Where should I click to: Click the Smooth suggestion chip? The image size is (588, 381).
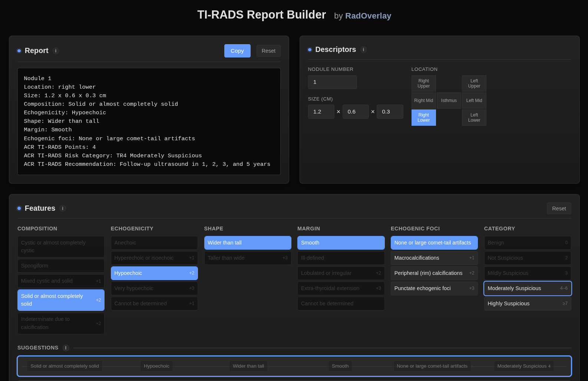[x=340, y=366]
